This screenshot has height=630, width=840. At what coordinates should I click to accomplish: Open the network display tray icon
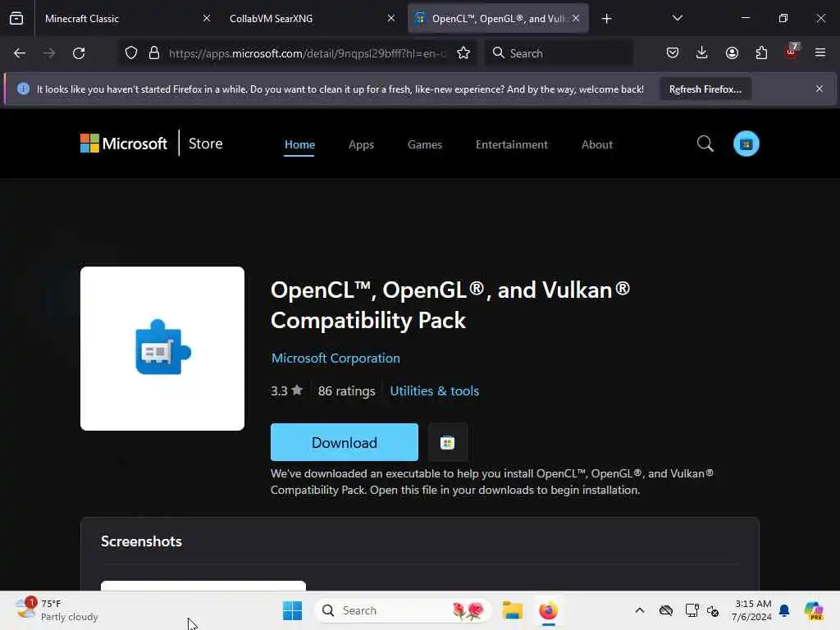click(x=692, y=610)
